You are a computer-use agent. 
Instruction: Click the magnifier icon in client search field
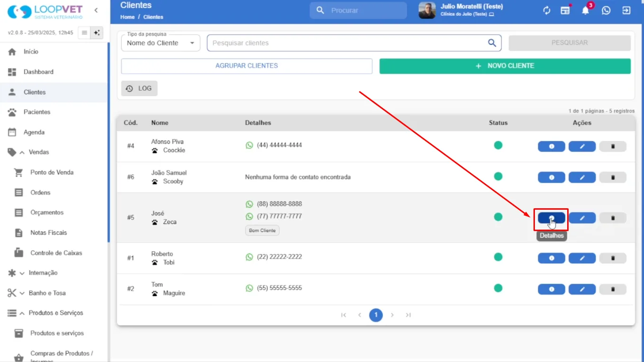[x=492, y=43]
